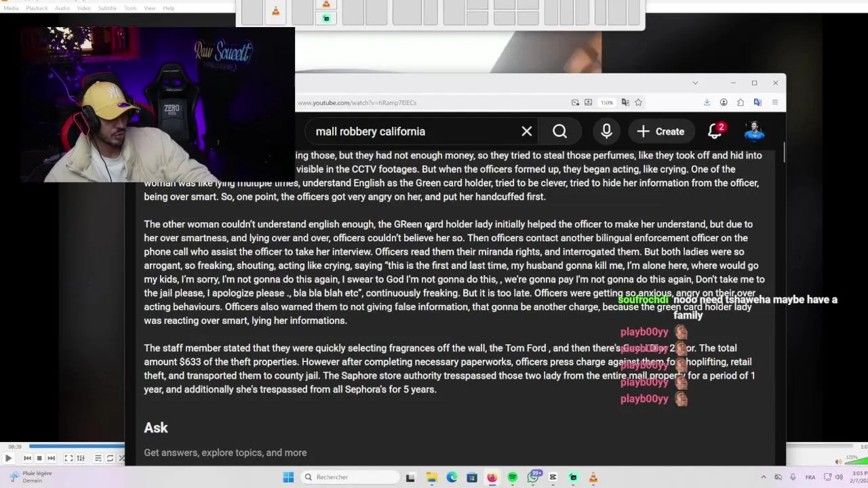Screen dimensions: 868x488
Task: Open the Create menu on YouTube
Action: click(x=660, y=131)
